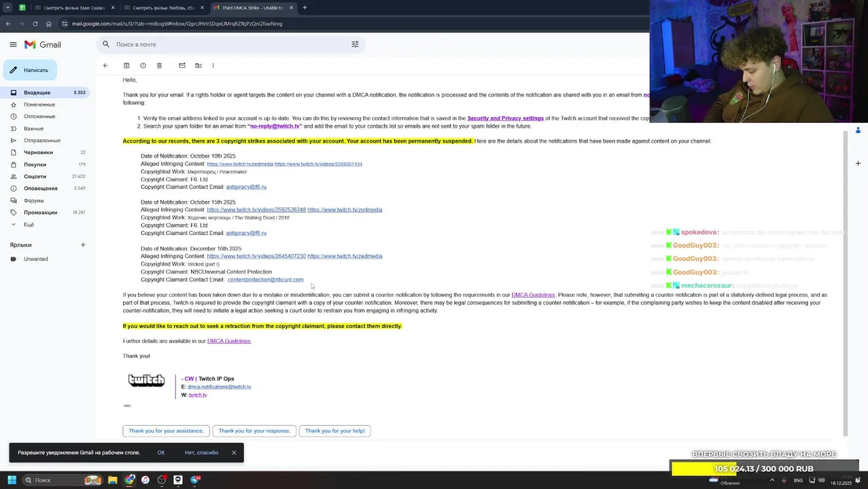Screen dimensions: 868x489
Task: Click the browser home icon
Action: (x=48, y=23)
